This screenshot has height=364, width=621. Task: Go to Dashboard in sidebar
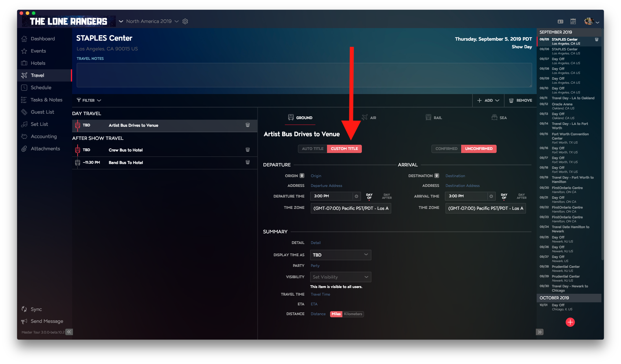tap(43, 39)
